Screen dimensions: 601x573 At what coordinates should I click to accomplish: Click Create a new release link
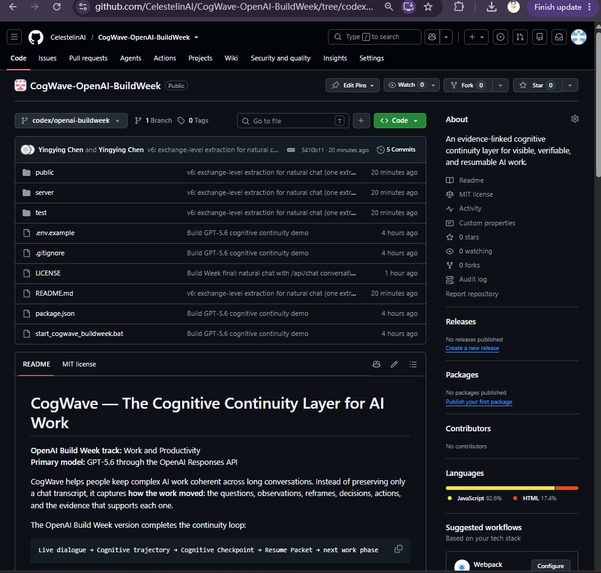pos(472,348)
